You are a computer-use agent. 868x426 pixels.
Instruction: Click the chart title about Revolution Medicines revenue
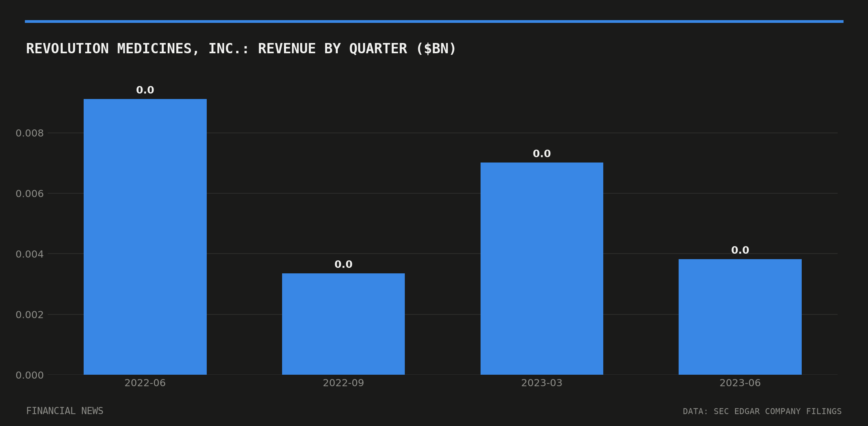point(241,49)
